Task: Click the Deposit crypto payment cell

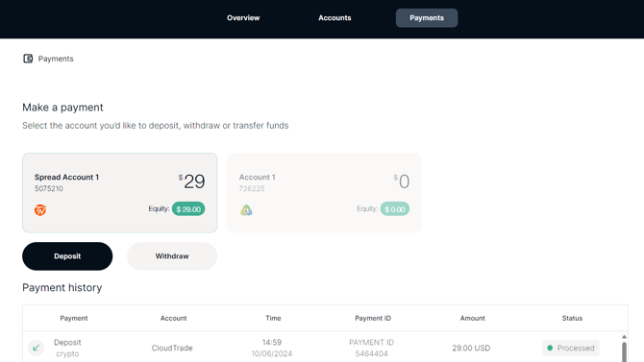Action: (67, 348)
